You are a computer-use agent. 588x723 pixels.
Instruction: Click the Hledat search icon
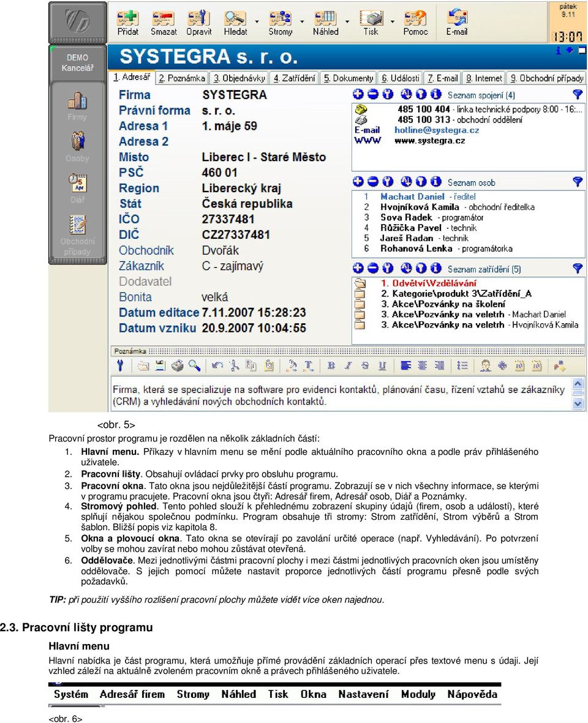[235, 23]
